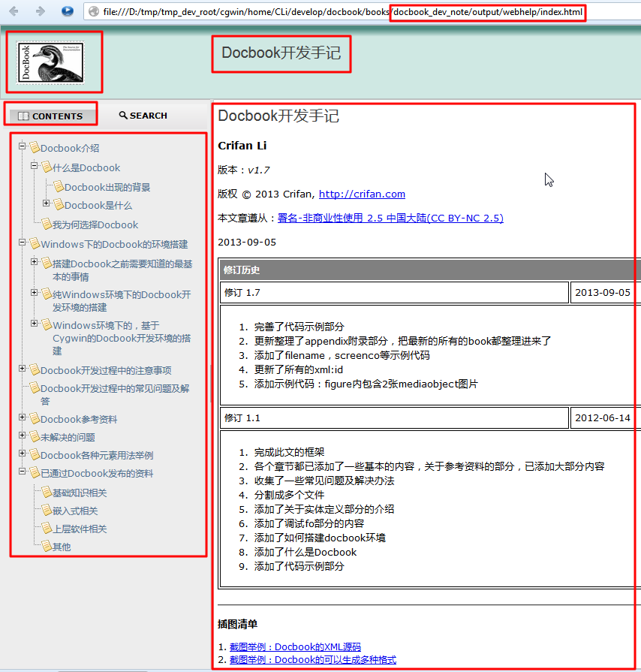Collapse the 什么是Docbook tree node

(33, 167)
